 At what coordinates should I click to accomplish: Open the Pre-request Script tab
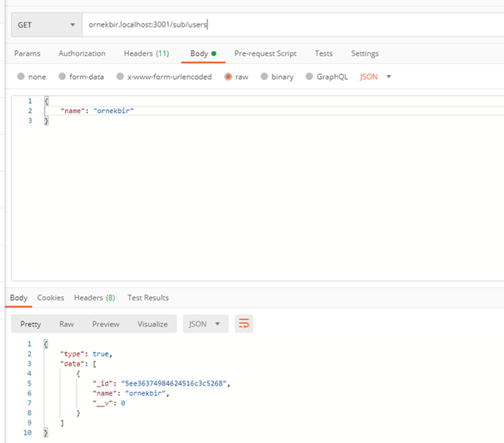point(265,53)
